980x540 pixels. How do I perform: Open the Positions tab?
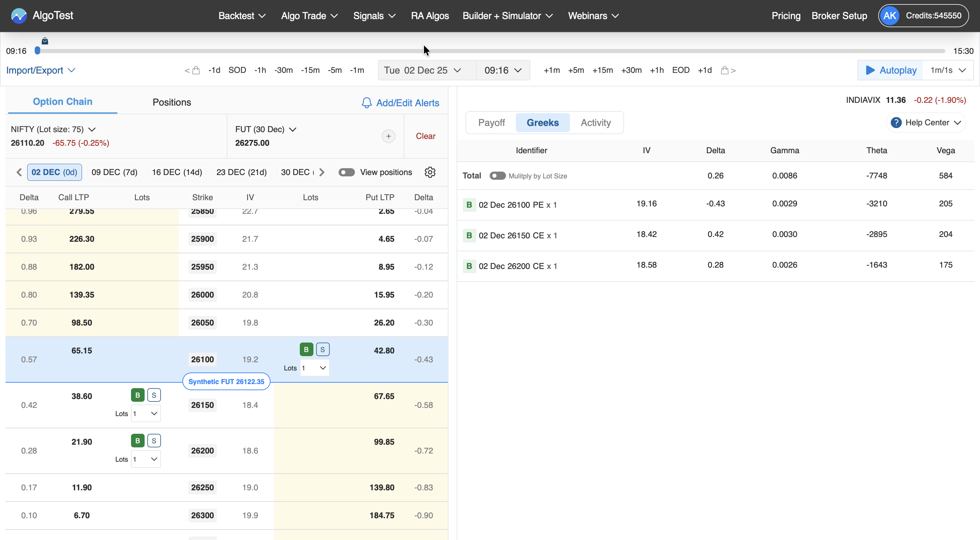tap(171, 102)
